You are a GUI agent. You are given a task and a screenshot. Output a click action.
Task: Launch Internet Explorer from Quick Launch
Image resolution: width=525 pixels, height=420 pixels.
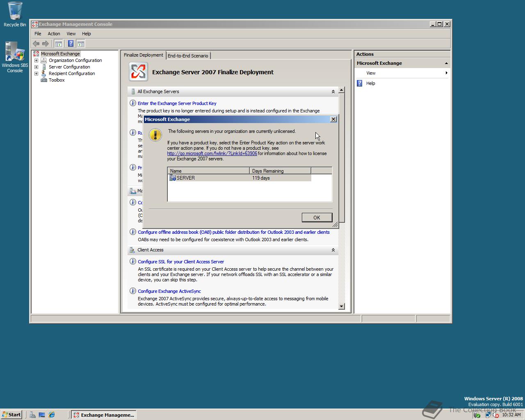52,415
